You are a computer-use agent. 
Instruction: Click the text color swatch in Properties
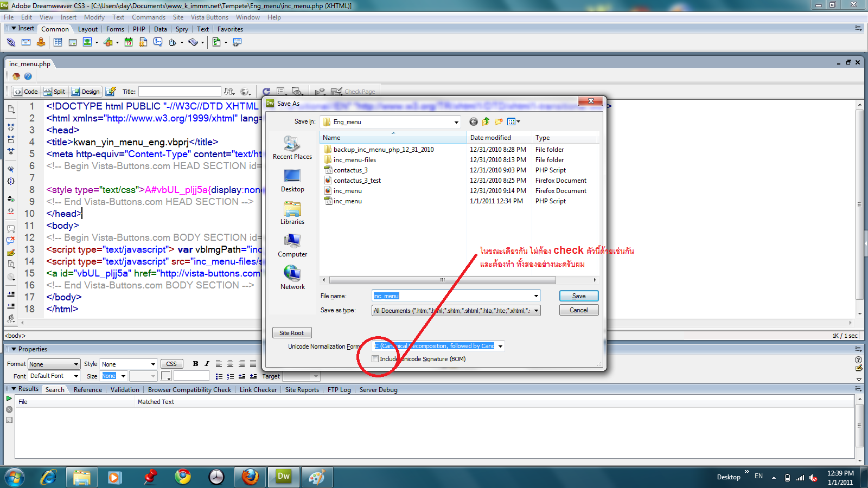pyautogui.click(x=166, y=376)
